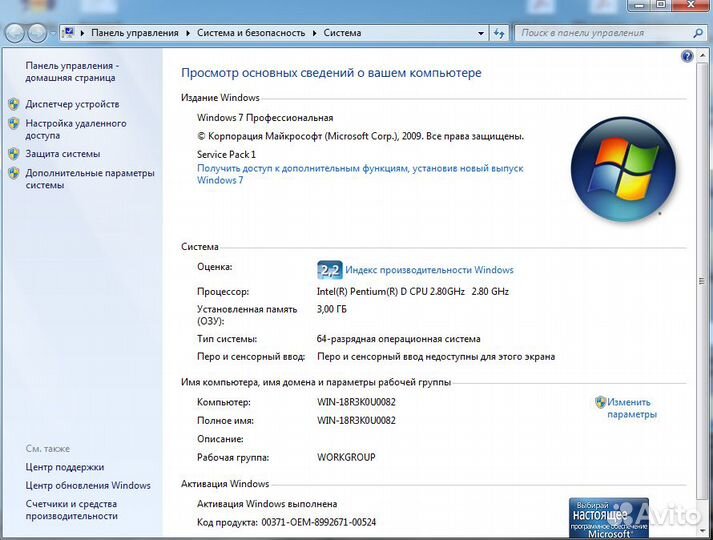Open Защита системы link
Screen dimensions: 713x540
[x=63, y=154]
